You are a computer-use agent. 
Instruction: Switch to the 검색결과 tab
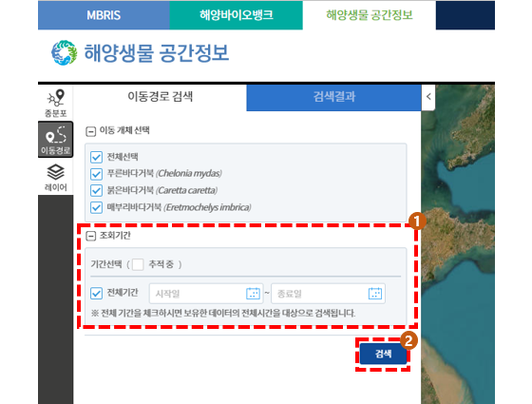(333, 97)
